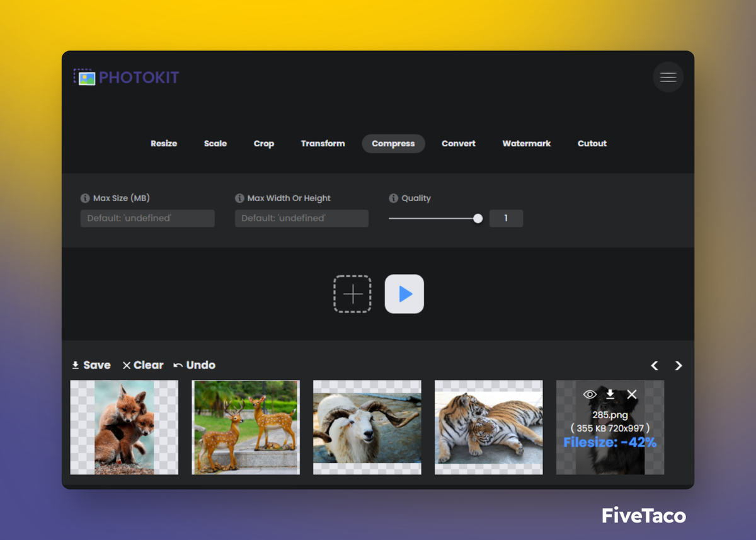Download 285.png using its download icon
The image size is (756, 540).
click(x=610, y=394)
